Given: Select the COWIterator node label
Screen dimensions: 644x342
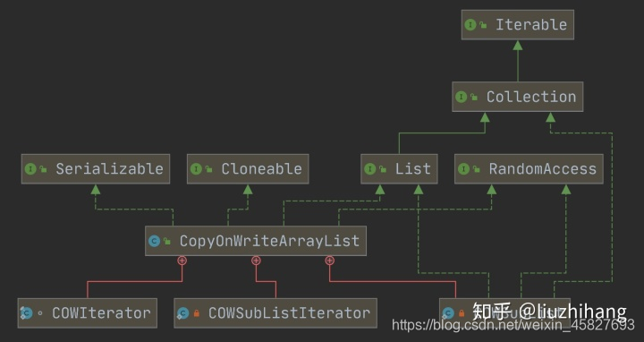Looking at the screenshot, I should click(101, 313).
